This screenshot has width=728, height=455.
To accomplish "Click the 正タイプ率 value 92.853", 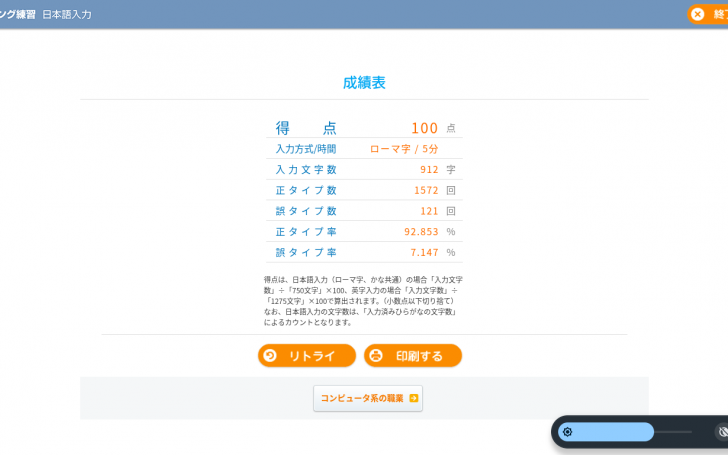I will (x=421, y=232).
